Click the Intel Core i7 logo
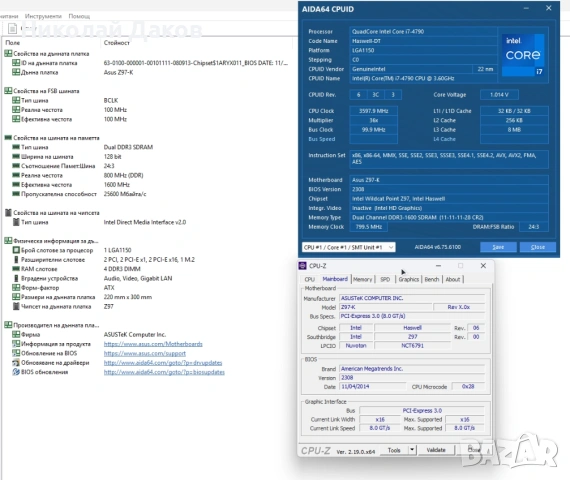The width and height of the screenshot is (570, 480). [x=523, y=55]
